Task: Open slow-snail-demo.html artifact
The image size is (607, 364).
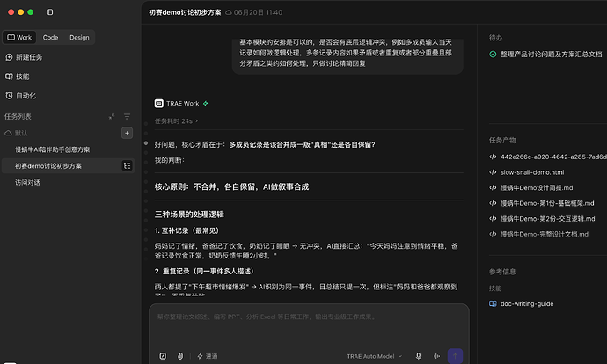Action: coord(532,172)
